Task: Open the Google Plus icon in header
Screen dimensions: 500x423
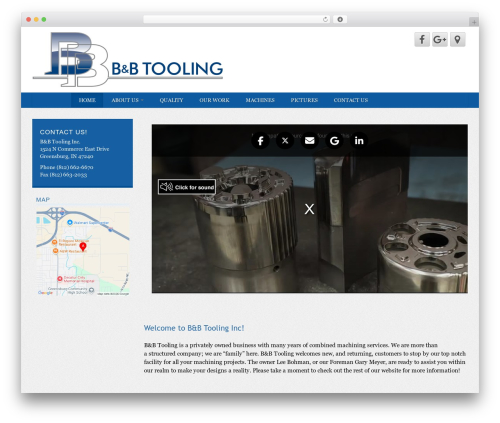Action: click(x=440, y=40)
